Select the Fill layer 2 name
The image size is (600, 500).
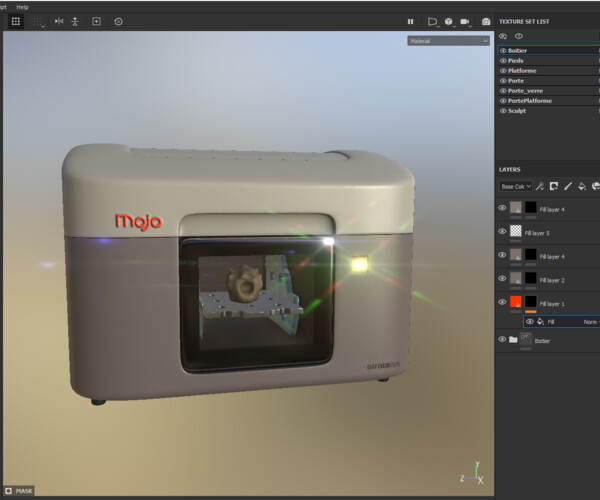[x=552, y=280]
